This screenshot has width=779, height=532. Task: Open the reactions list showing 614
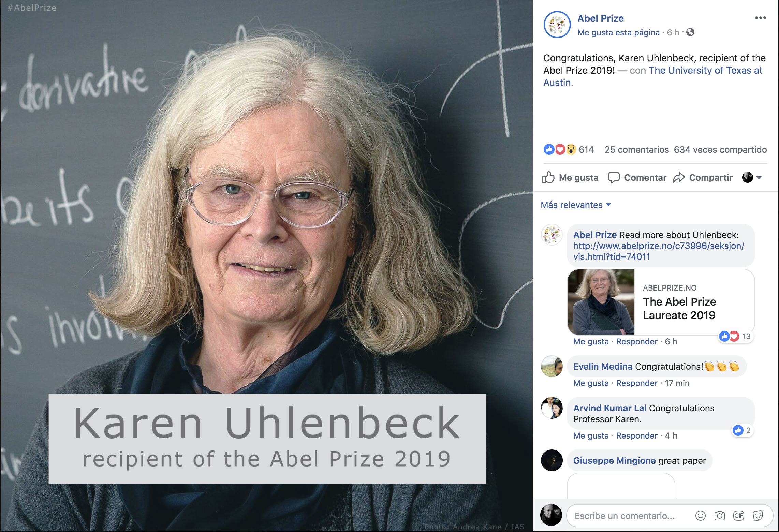569,149
